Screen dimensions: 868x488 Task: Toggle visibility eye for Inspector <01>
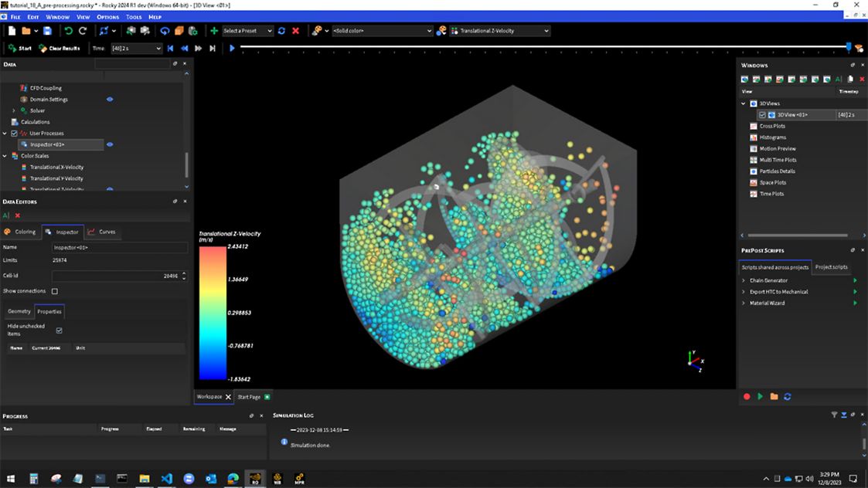click(x=110, y=144)
